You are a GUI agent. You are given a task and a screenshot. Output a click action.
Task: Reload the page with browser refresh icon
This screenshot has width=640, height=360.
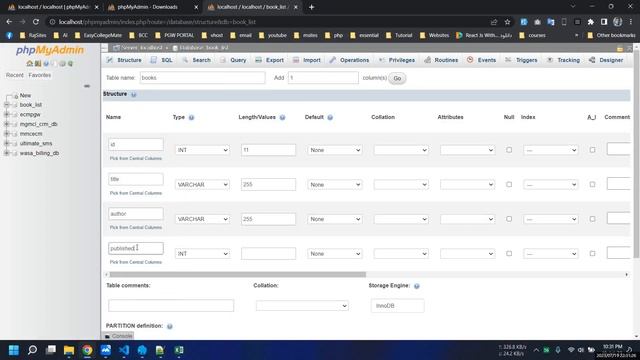36,22
